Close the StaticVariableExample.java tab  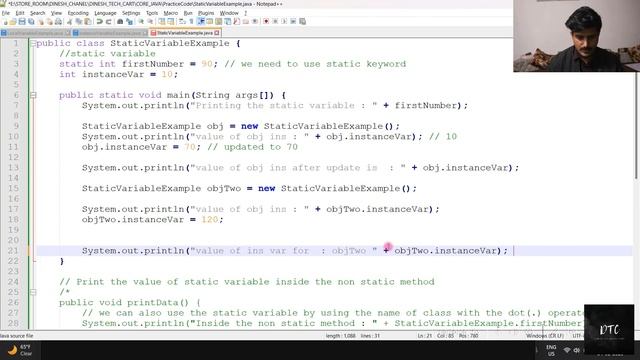[217, 33]
